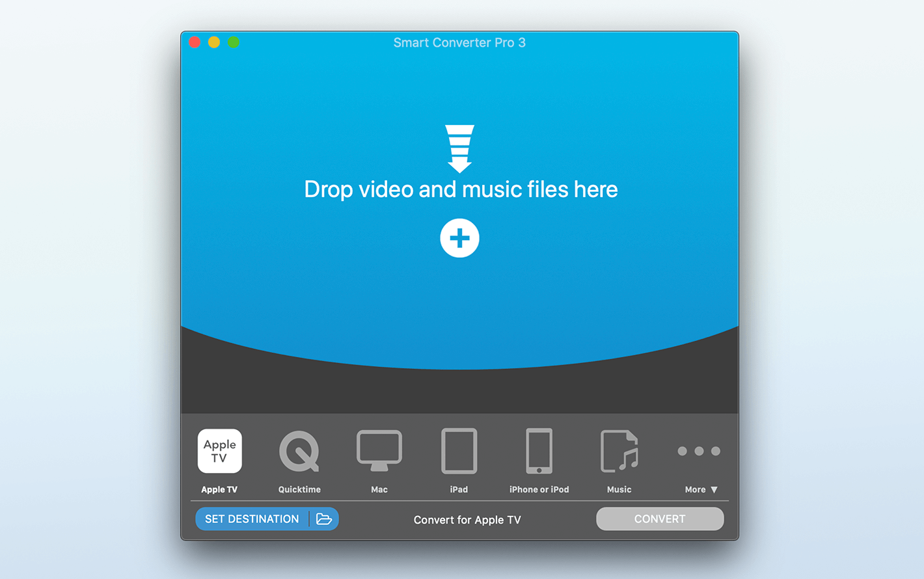Select the iPad tablet preset icon
The image size is (924, 579).
(459, 451)
